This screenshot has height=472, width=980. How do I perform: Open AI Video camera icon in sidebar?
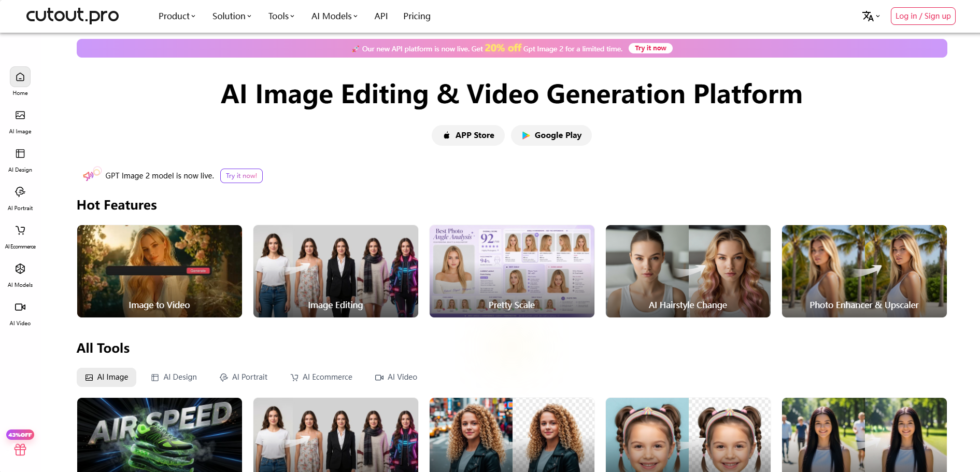pos(20,307)
